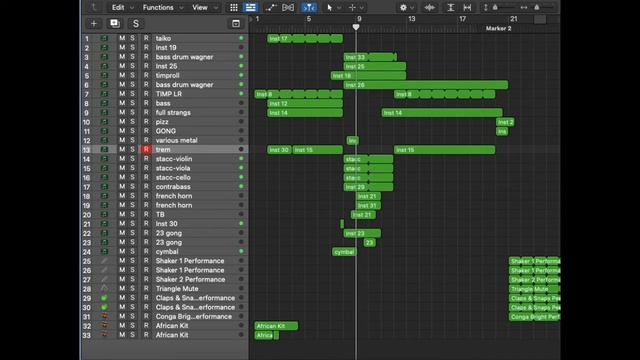Expand the Edit menu chevron

point(131,8)
